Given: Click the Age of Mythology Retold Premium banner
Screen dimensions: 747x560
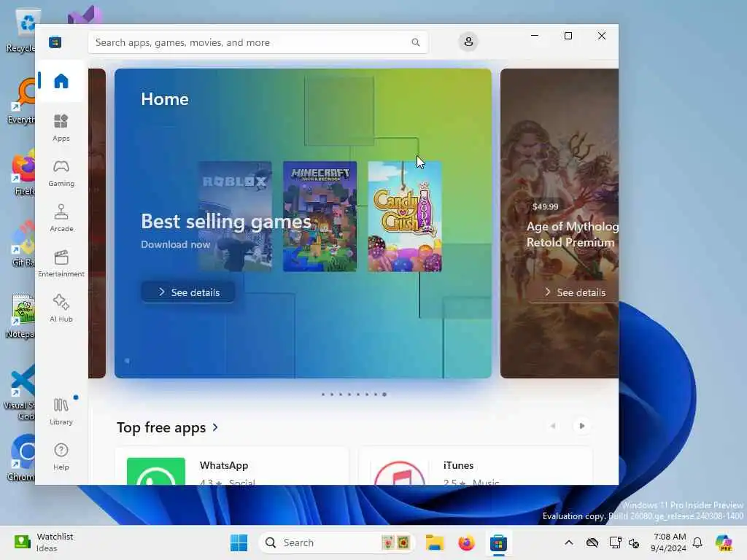Looking at the screenshot, I should click(x=560, y=223).
